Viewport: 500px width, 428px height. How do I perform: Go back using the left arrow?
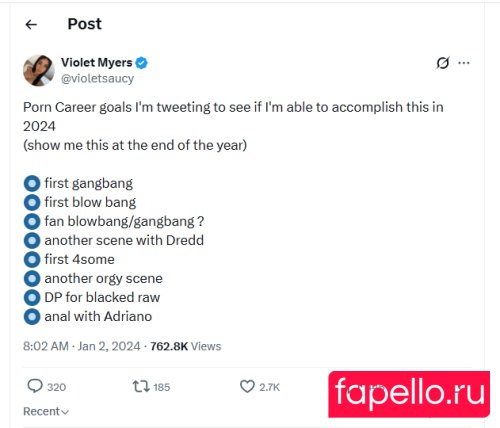(31, 24)
